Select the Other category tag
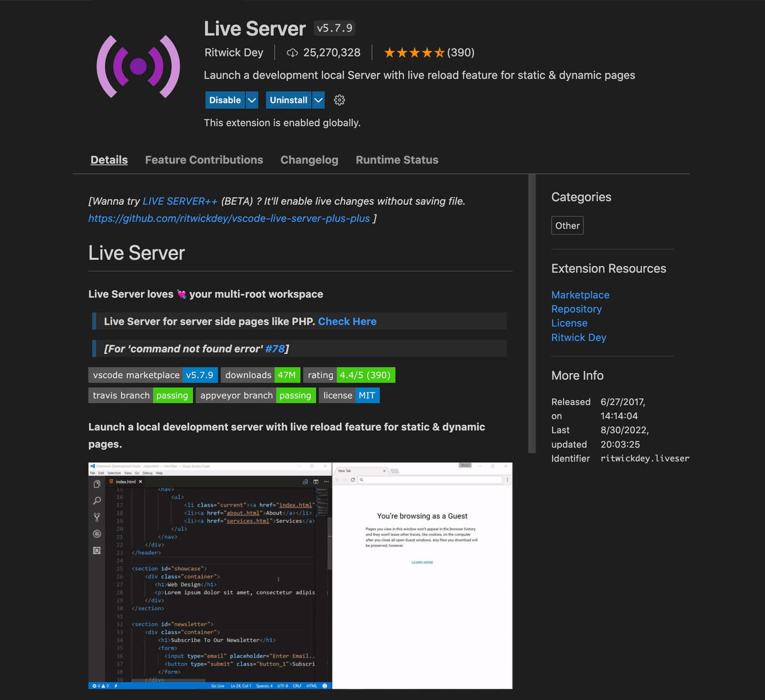Viewport: 765px width, 700px height. [568, 226]
